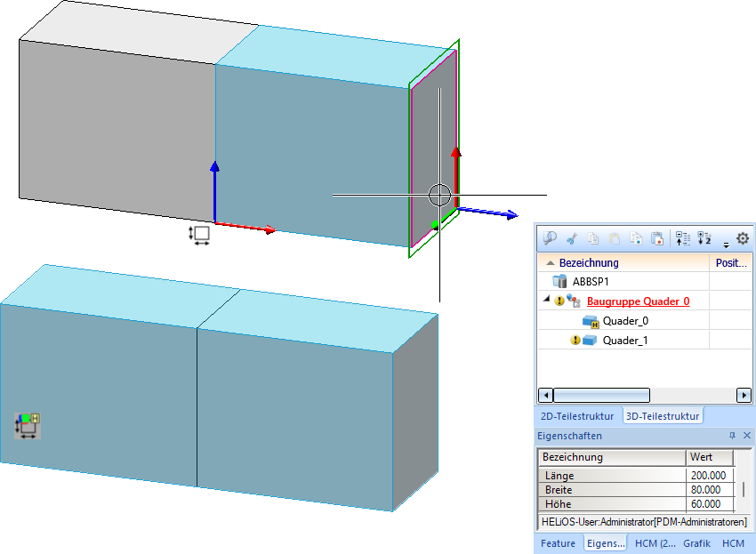Click the dimension symbol below upper cuboid

tap(198, 236)
